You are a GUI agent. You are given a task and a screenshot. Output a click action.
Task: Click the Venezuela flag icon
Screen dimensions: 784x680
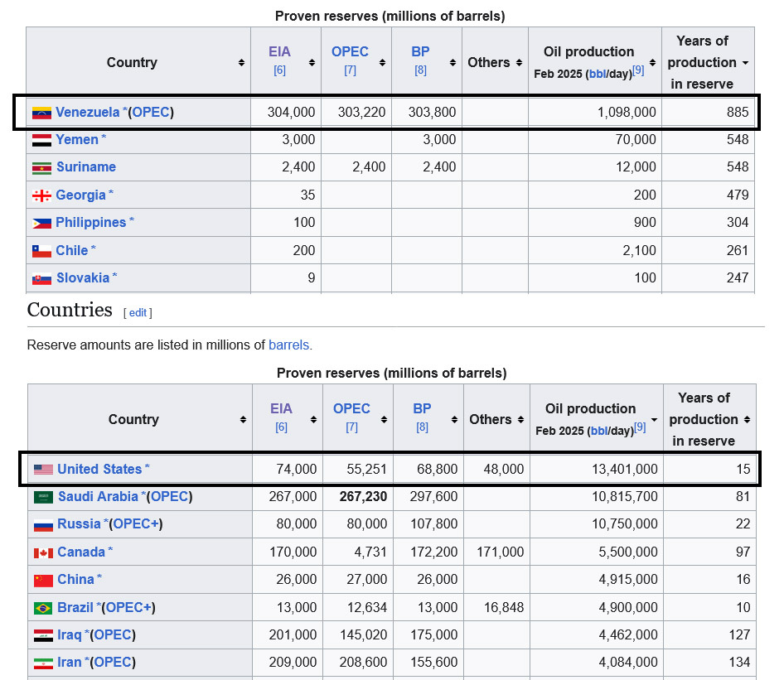[41, 113]
